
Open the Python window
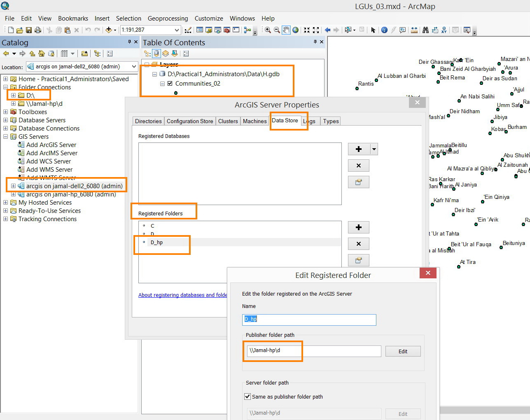pos(236,30)
